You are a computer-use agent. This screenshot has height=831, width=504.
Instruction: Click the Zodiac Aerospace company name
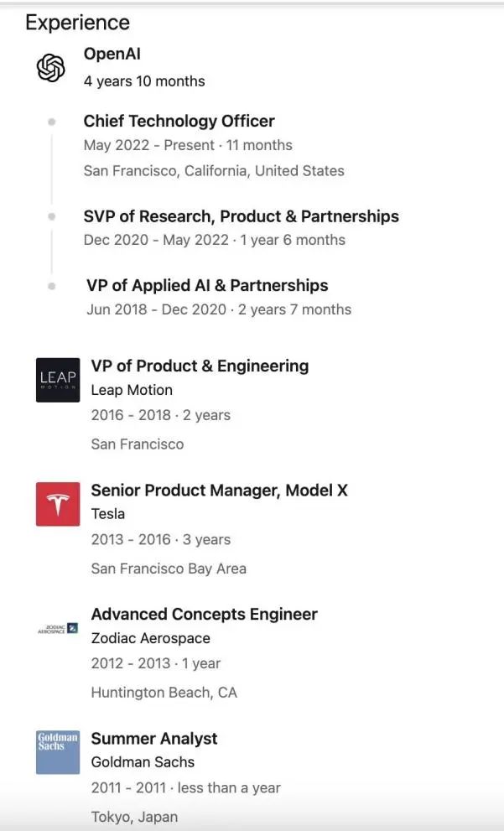point(150,638)
